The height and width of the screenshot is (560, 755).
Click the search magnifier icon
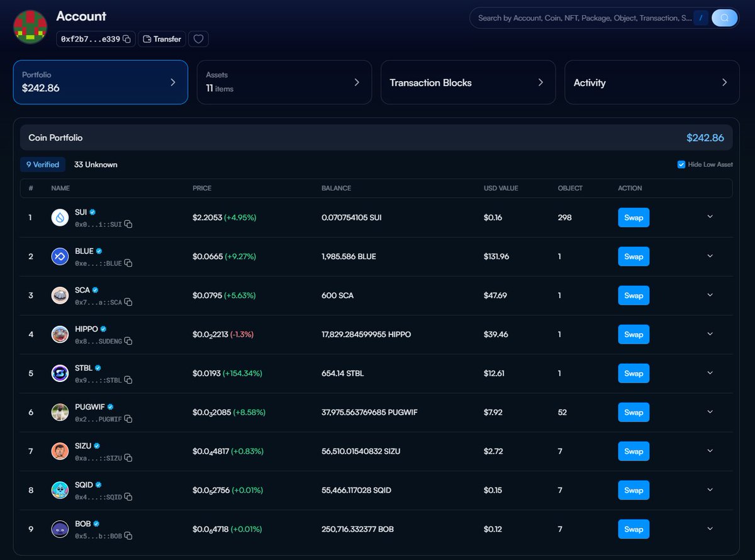pos(724,18)
